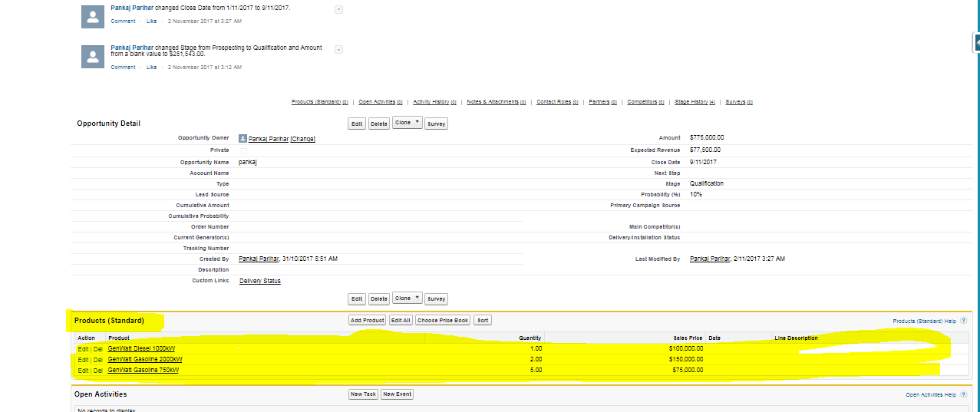Jump to Activity History related list link

pos(435,102)
